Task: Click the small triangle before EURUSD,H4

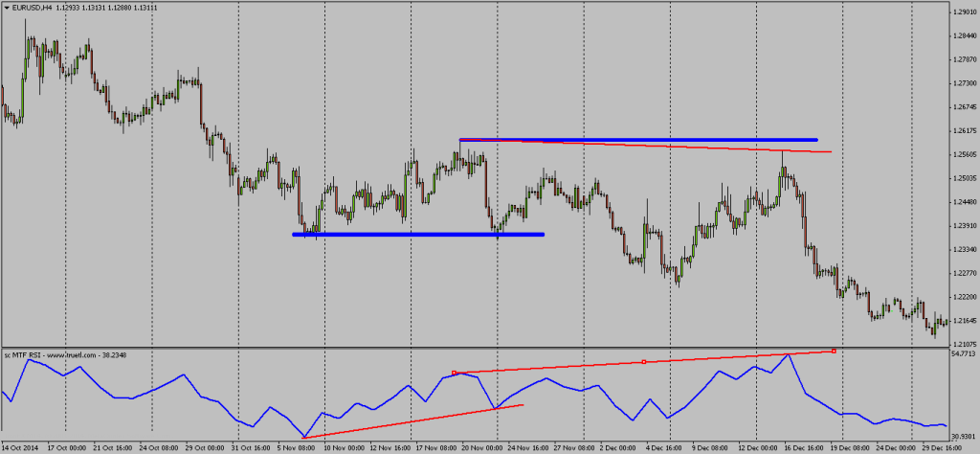Action: coord(5,6)
